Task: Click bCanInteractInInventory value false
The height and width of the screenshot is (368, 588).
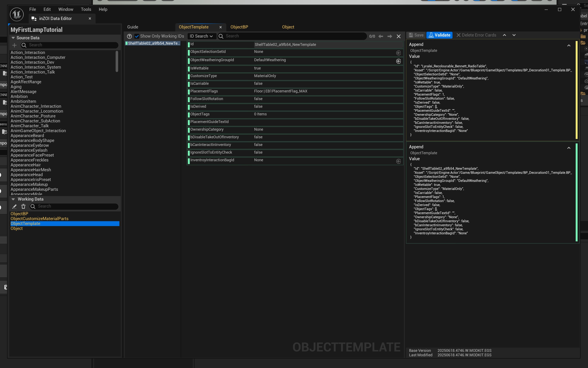Action: (258, 144)
